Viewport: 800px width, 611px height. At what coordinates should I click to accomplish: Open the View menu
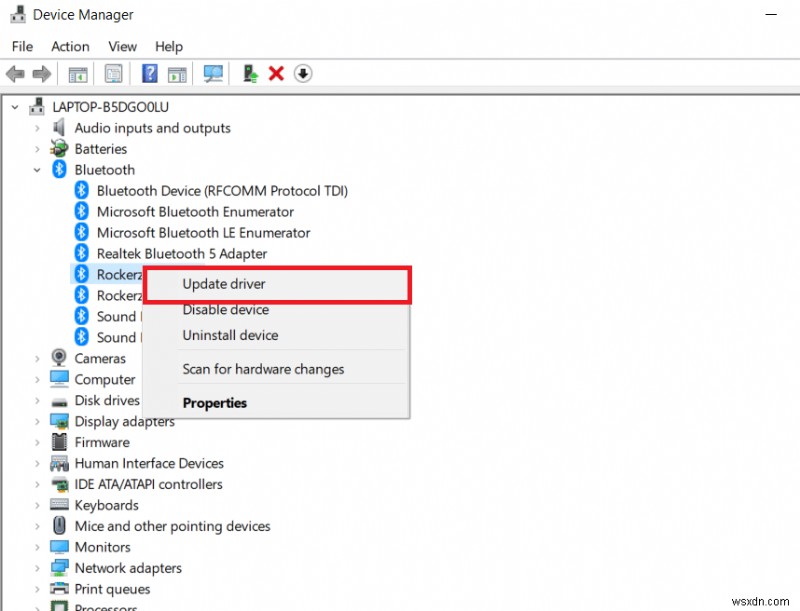coord(122,46)
